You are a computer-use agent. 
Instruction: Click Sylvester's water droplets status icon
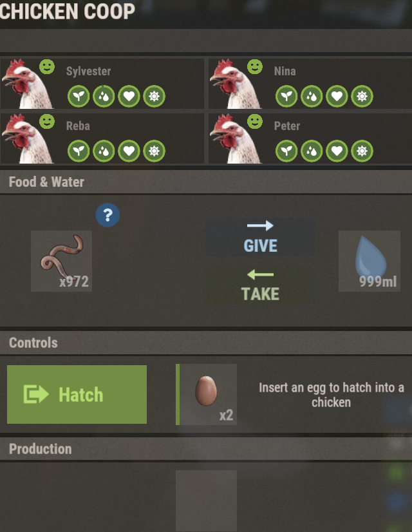(x=104, y=97)
